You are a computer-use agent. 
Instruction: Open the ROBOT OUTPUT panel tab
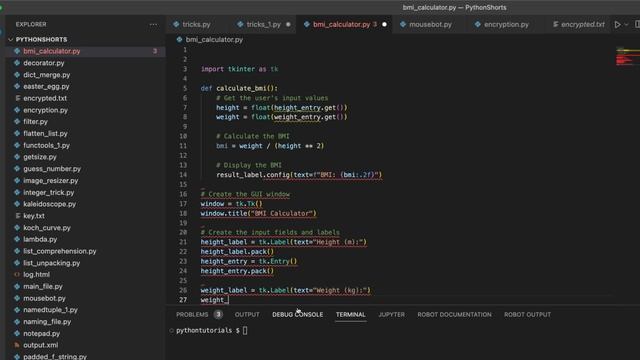click(x=527, y=315)
